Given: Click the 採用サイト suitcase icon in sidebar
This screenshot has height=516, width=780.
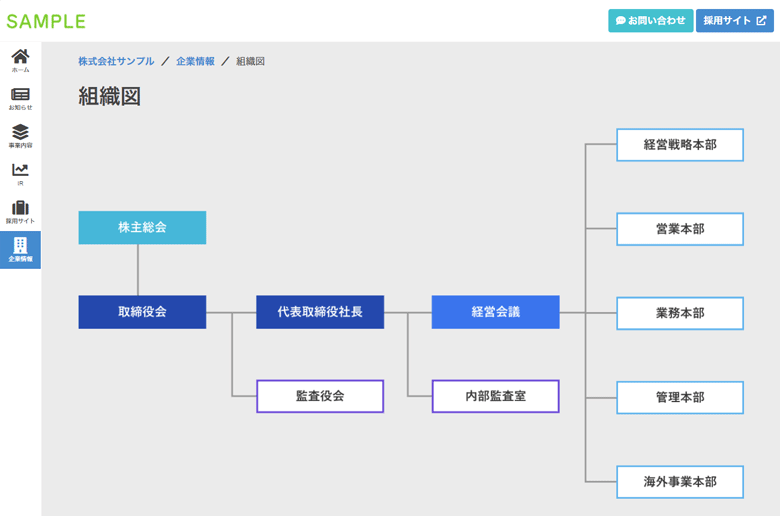Looking at the screenshot, I should point(20,212).
